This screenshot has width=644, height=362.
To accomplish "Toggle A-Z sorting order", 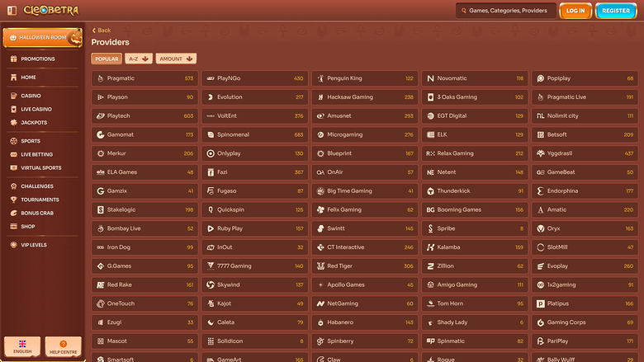I will tap(138, 59).
